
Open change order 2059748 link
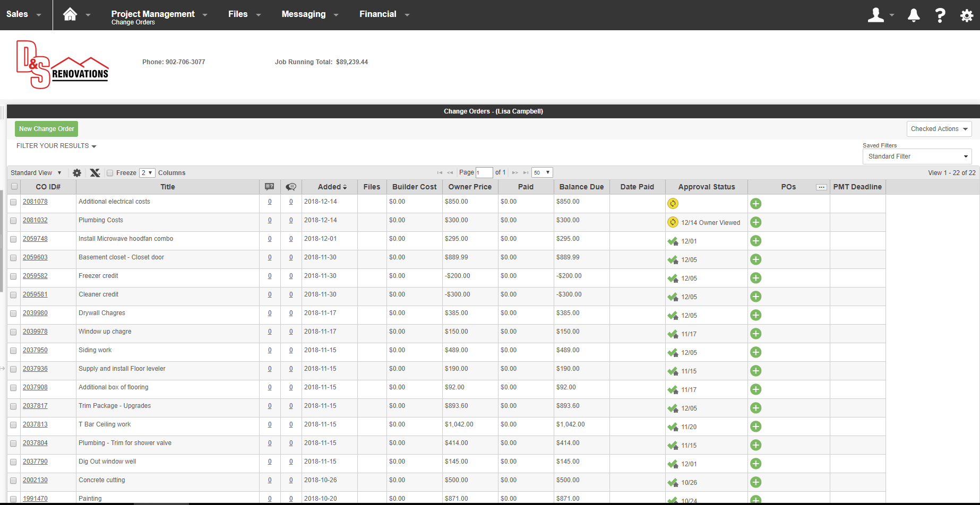coord(35,239)
